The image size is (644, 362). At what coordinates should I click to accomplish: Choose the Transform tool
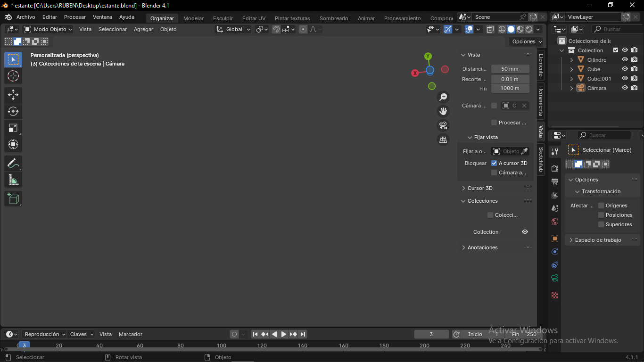(13, 144)
